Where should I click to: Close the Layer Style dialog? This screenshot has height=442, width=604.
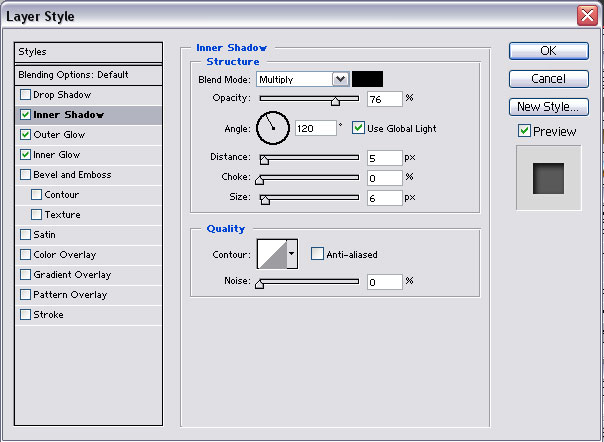pyautogui.click(x=587, y=15)
